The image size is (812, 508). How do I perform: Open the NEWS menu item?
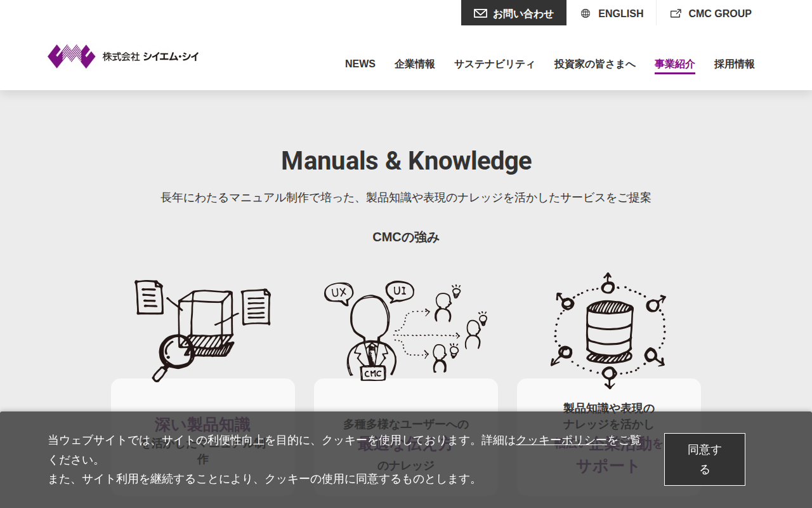coord(360,64)
